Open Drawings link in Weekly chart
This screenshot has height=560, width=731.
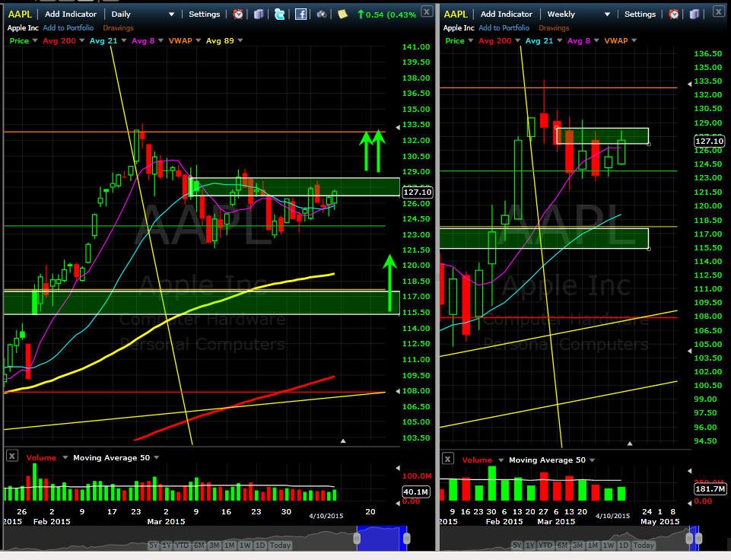point(554,28)
